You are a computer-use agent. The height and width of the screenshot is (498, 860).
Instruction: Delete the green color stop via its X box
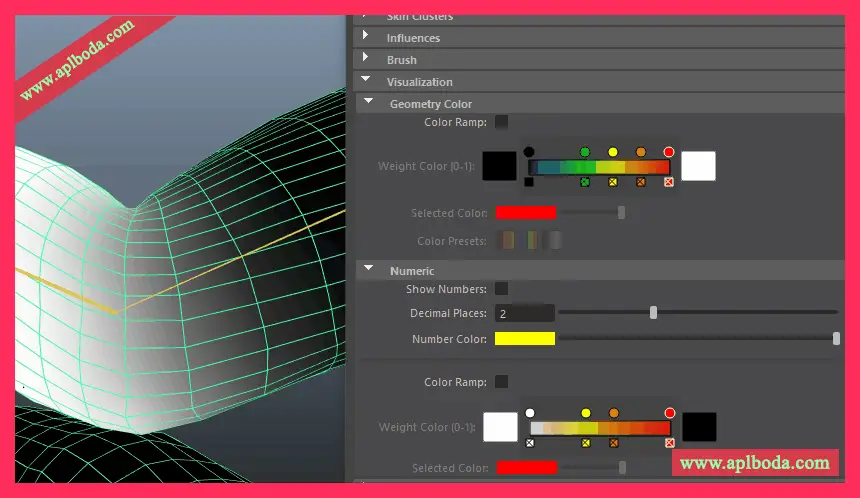(585, 182)
